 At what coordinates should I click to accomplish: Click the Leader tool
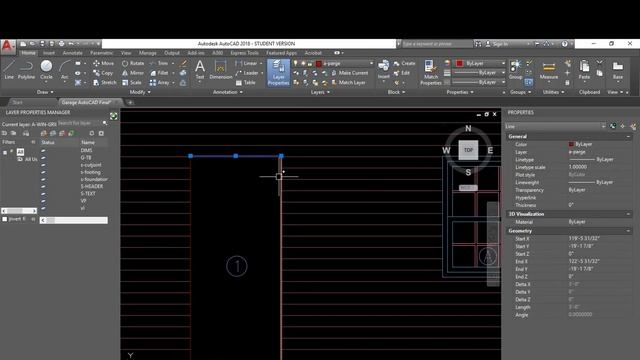[x=247, y=73]
